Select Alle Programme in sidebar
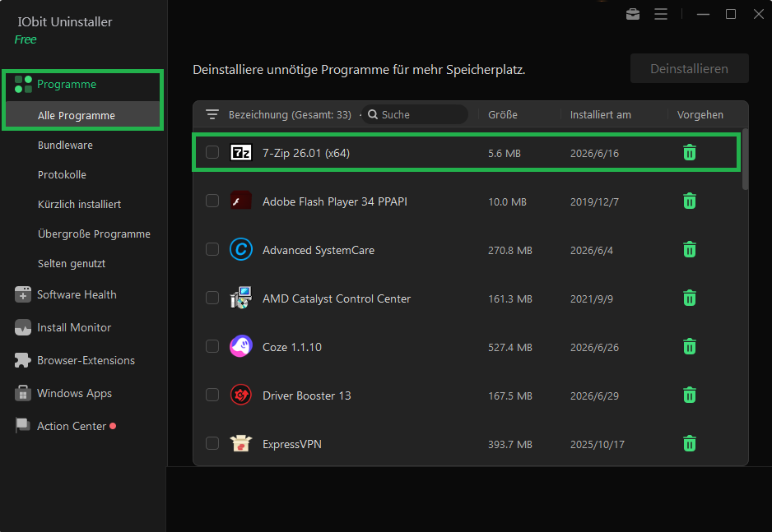Image resolution: width=772 pixels, height=532 pixels. pos(82,116)
